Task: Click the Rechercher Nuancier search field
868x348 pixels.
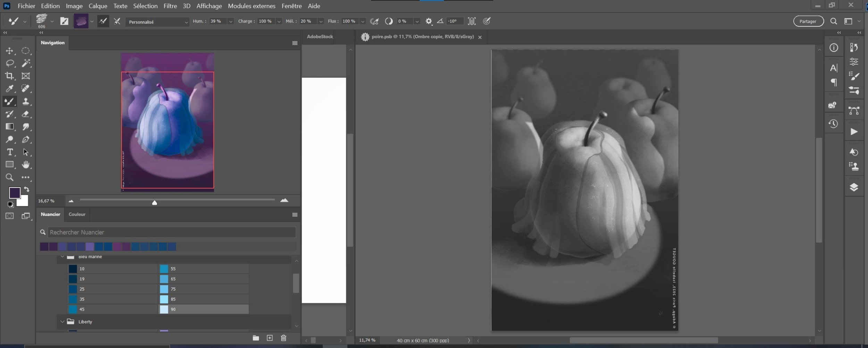Action: tap(172, 232)
